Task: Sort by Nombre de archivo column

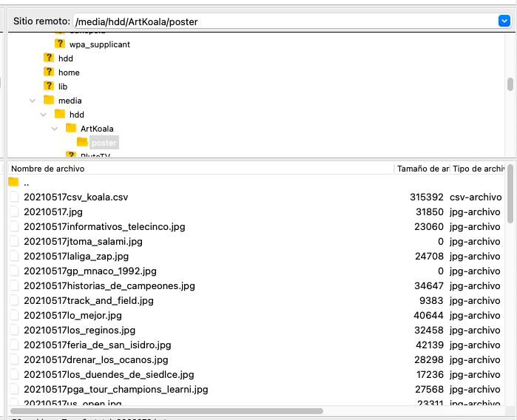Action: coord(200,169)
